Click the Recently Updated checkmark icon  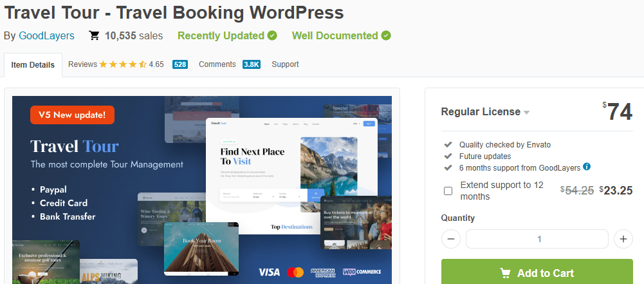[x=272, y=36]
